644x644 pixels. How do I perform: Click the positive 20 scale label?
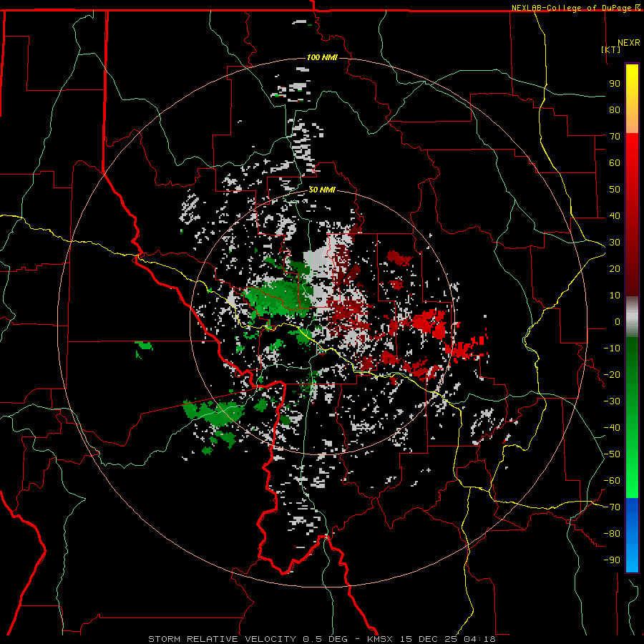[615, 268]
